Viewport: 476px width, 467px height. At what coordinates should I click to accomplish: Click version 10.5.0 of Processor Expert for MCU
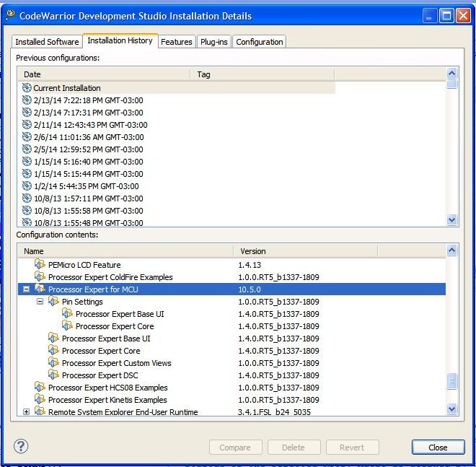(x=250, y=289)
